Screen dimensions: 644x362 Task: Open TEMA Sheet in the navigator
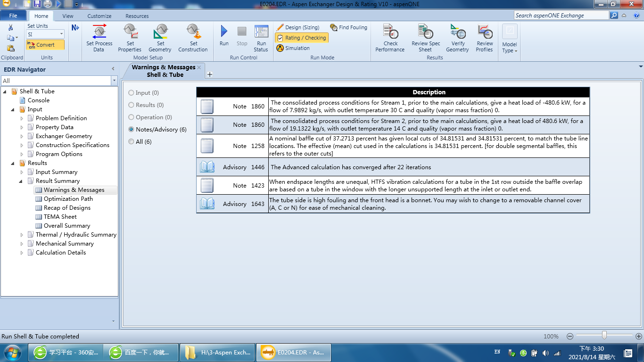60,217
